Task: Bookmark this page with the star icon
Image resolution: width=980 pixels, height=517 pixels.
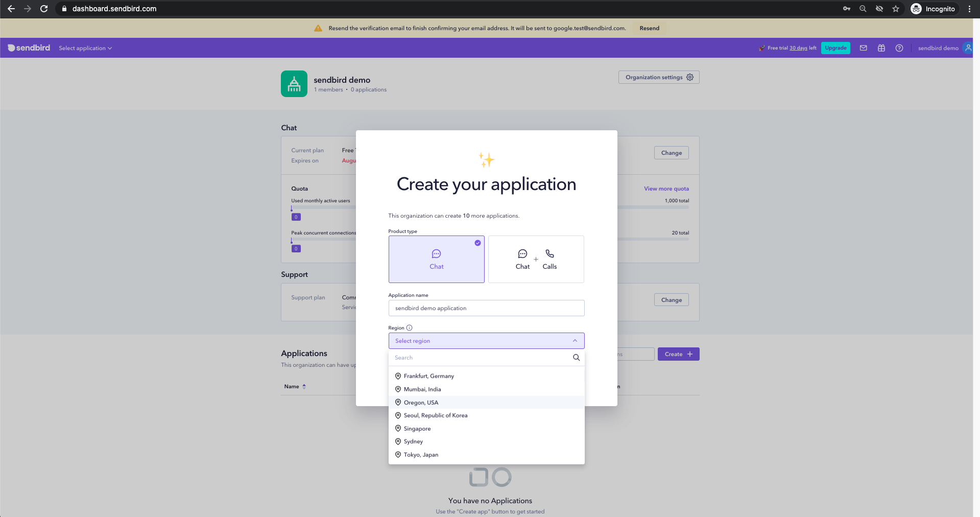Action: pyautogui.click(x=896, y=9)
